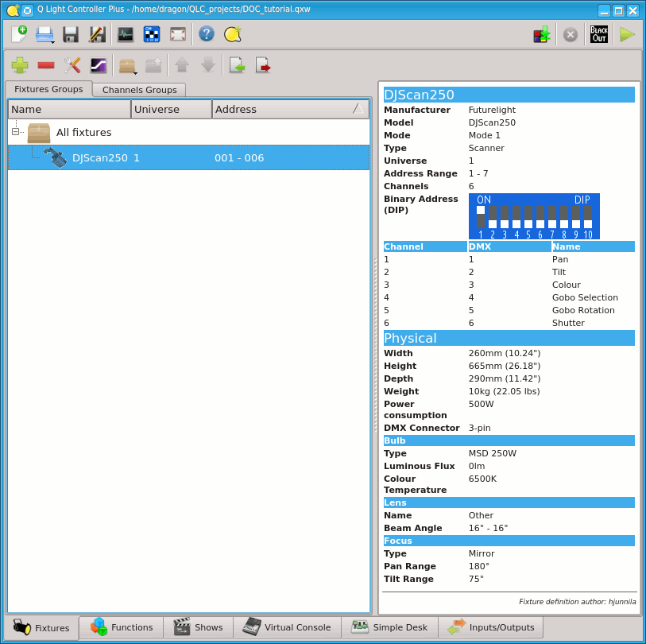Click the Futurelight manufacturer value
This screenshot has height=644, width=646.
[492, 110]
